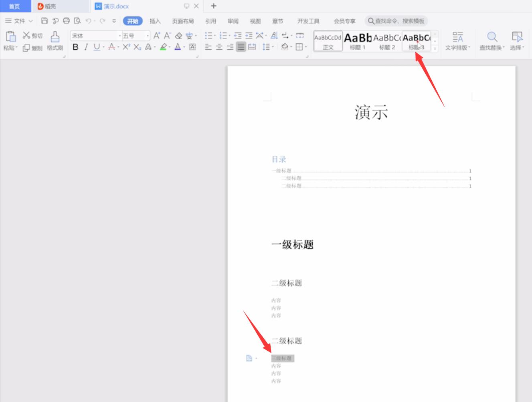The width and height of the screenshot is (532, 402).
Task: Open the font size dropdown (五号)
Action: (x=148, y=36)
